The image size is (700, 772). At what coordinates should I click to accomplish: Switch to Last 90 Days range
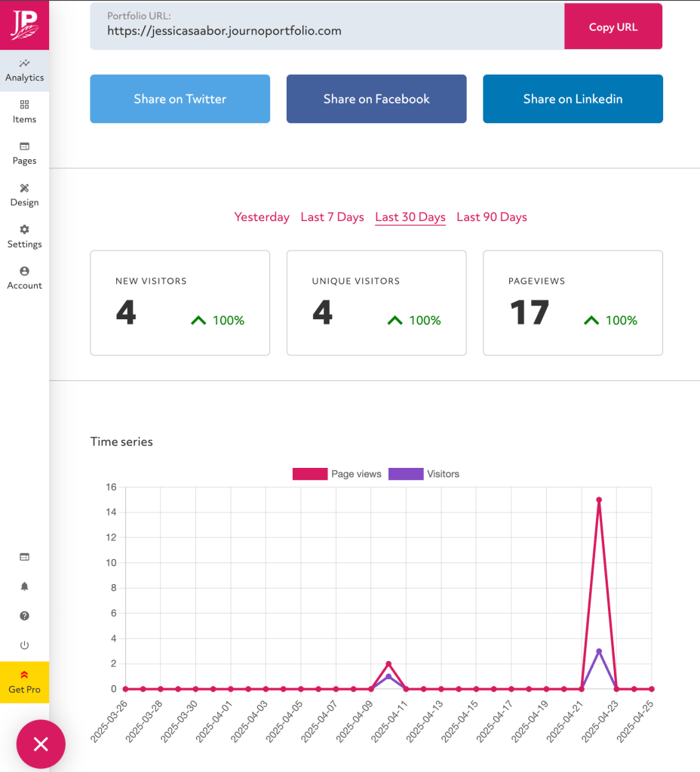pyautogui.click(x=491, y=217)
